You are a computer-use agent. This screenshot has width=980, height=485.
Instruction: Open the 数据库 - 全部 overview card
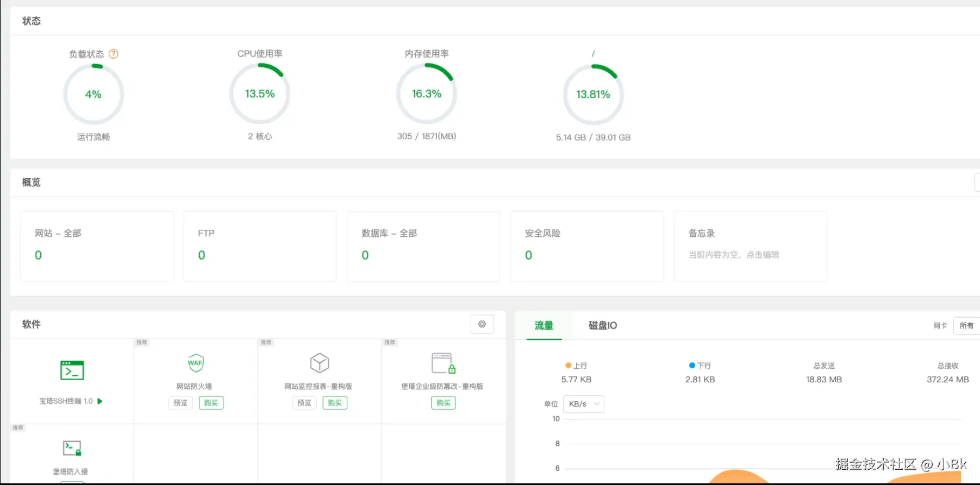pos(423,246)
